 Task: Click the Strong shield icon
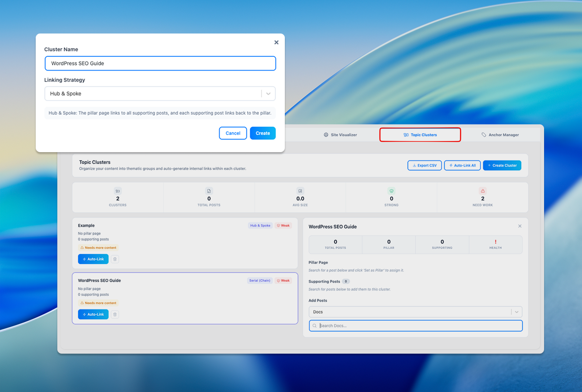click(x=391, y=191)
